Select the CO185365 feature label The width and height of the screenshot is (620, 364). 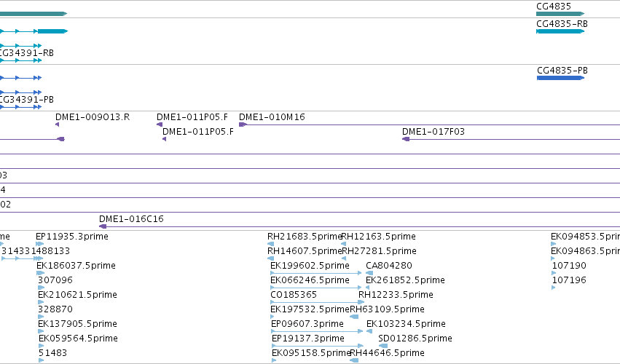click(x=294, y=295)
